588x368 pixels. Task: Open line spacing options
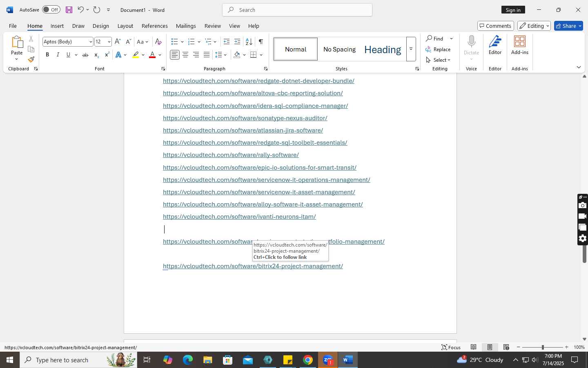point(220,55)
